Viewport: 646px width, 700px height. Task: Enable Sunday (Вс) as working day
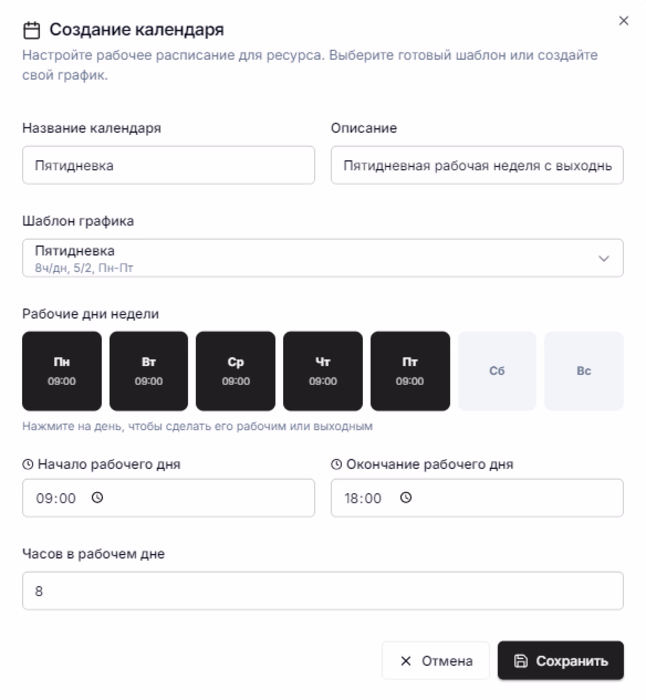(584, 371)
